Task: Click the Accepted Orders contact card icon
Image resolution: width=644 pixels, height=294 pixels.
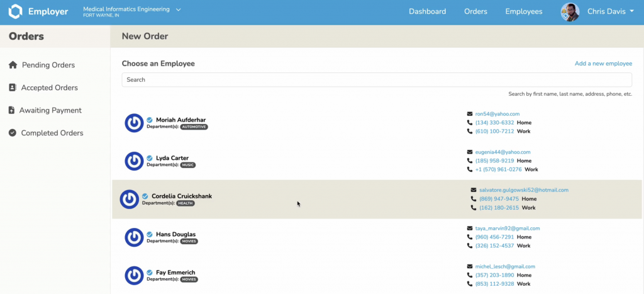Action: click(x=13, y=88)
